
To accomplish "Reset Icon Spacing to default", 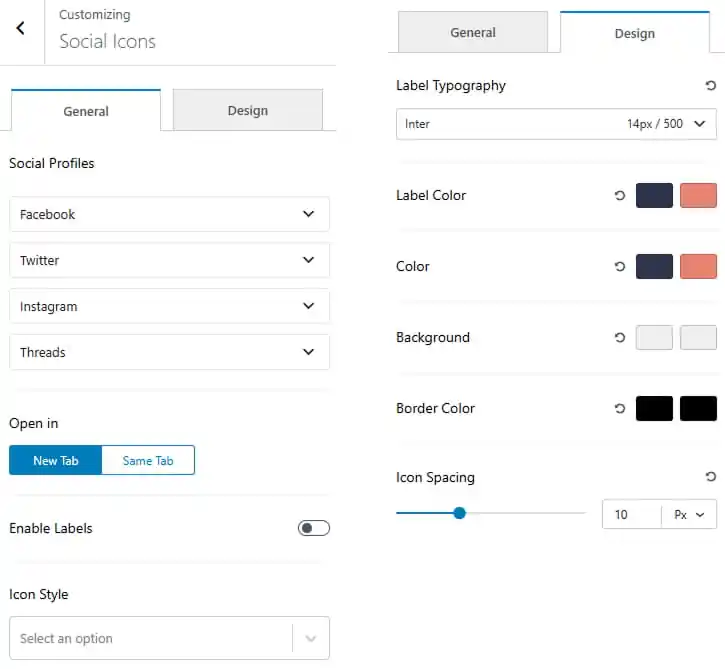I will click(x=711, y=477).
